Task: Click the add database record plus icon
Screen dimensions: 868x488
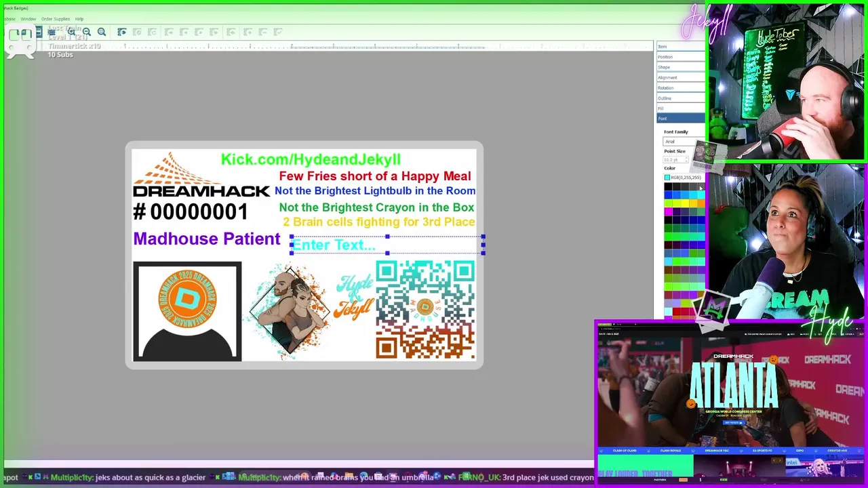Action: pyautogui.click(x=248, y=32)
